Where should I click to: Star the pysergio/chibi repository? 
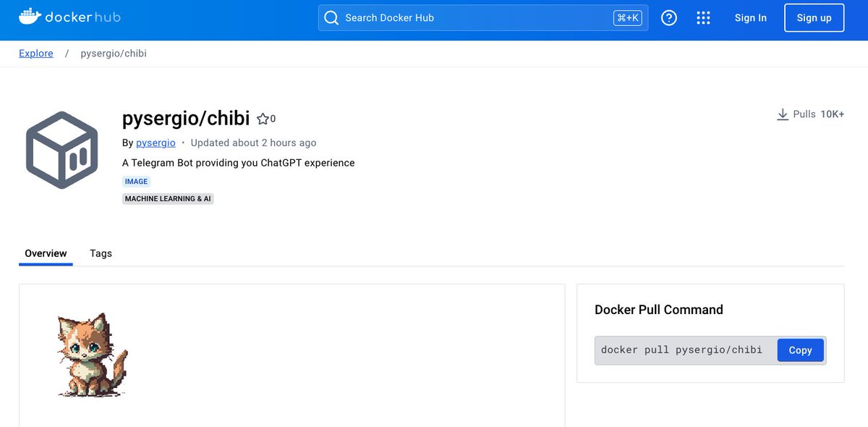tap(262, 117)
